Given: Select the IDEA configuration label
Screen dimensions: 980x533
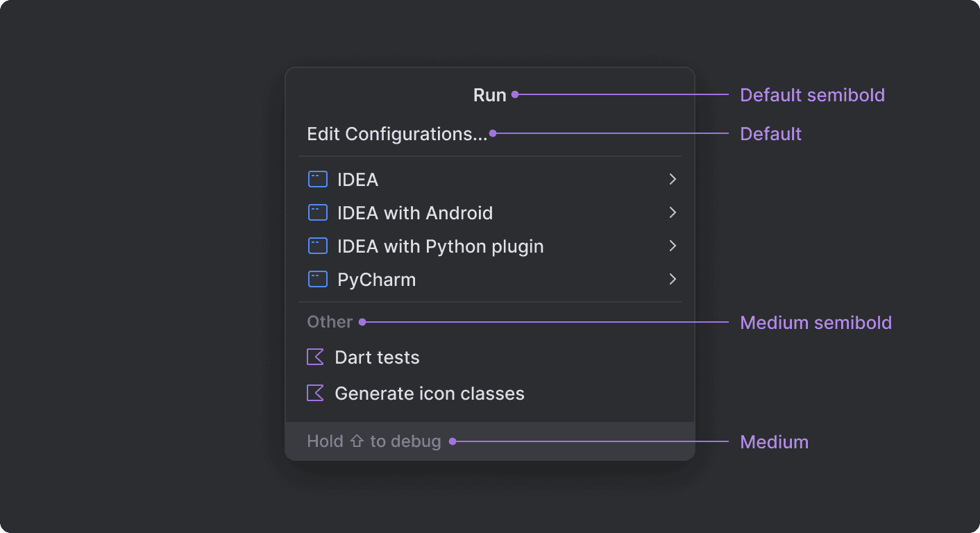Looking at the screenshot, I should [x=357, y=180].
